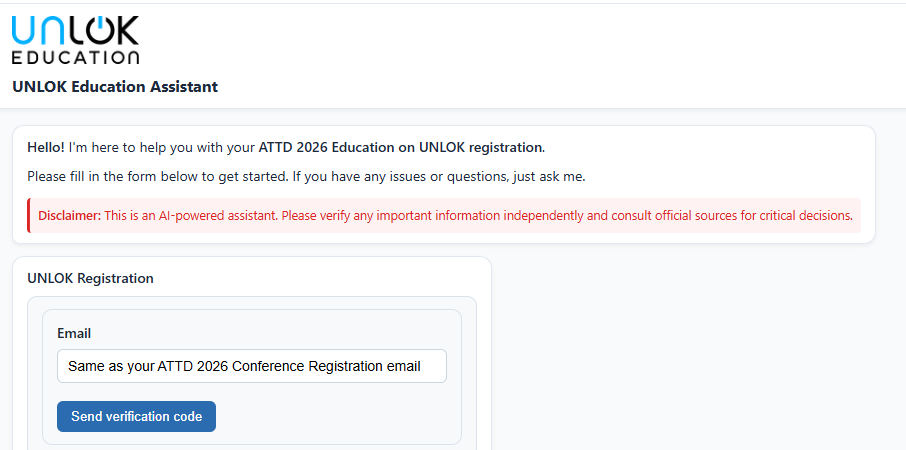This screenshot has width=906, height=450.
Task: Click the bold Hello! greeting
Action: pos(46,147)
